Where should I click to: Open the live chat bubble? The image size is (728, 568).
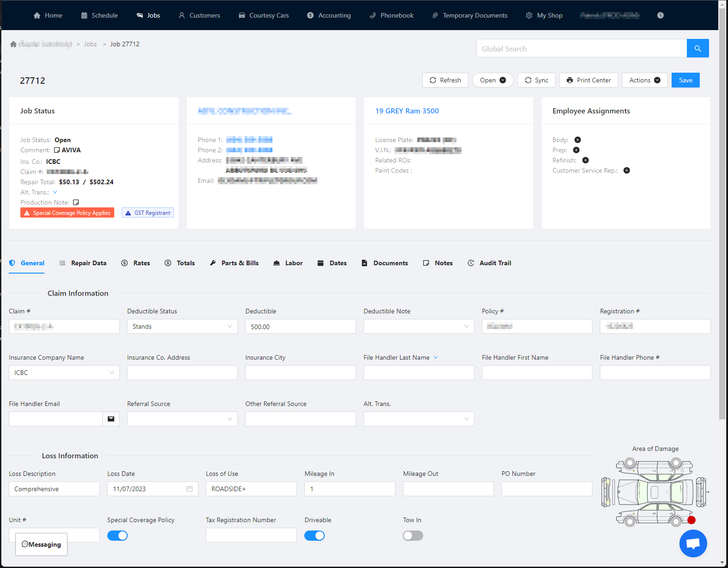(693, 543)
